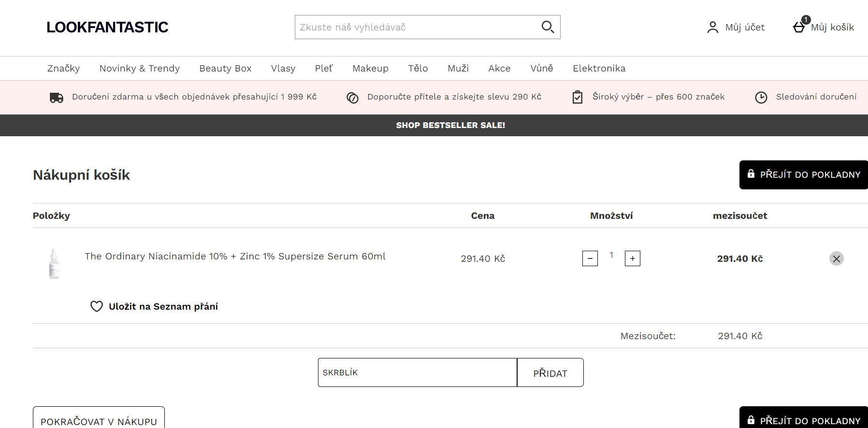This screenshot has height=428, width=868.
Task: Open Můj košík link
Action: 832,27
